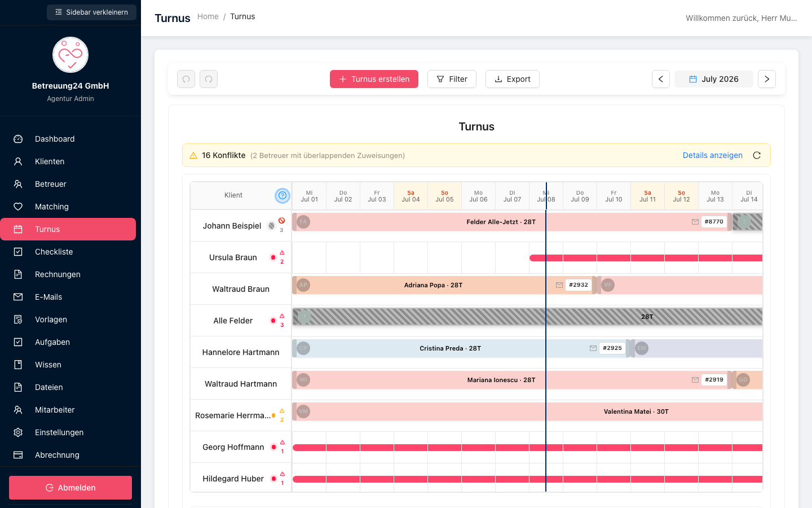The height and width of the screenshot is (508, 812).
Task: Open the Filter options
Action: coord(452,79)
